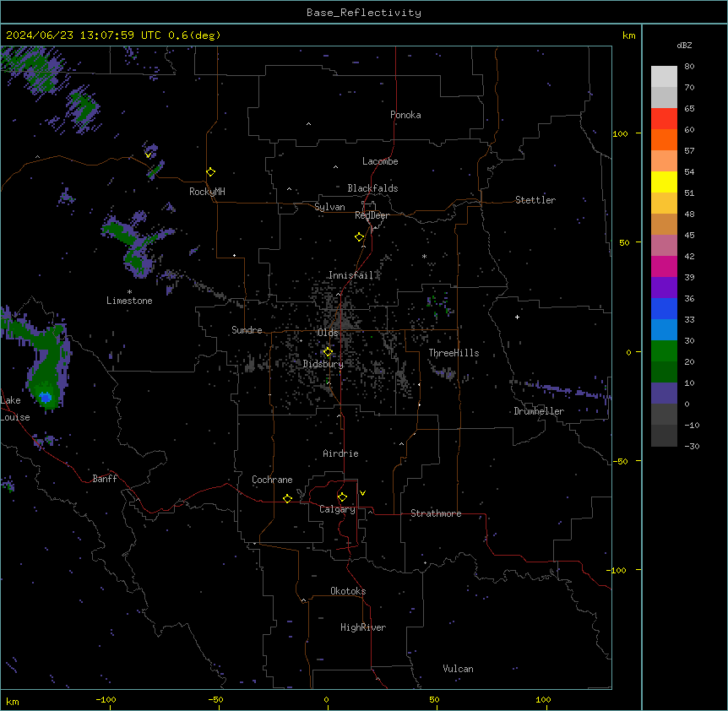Click the yellow diamond marker south of RedDeer
Image resolution: width=728 pixels, height=711 pixels.
[x=360, y=237]
